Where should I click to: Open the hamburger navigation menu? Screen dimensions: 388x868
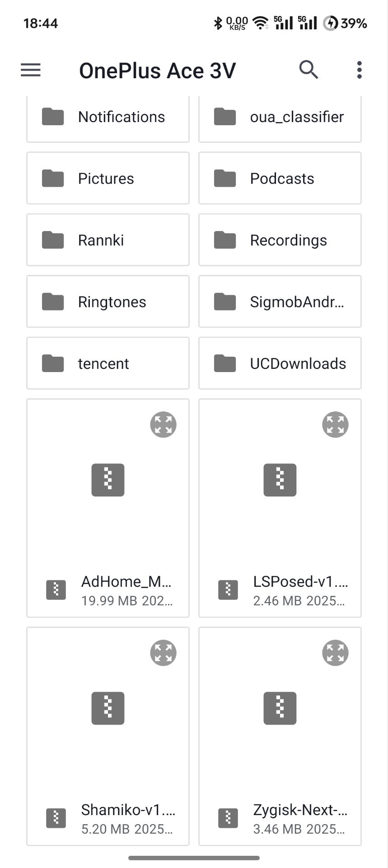pyautogui.click(x=31, y=70)
